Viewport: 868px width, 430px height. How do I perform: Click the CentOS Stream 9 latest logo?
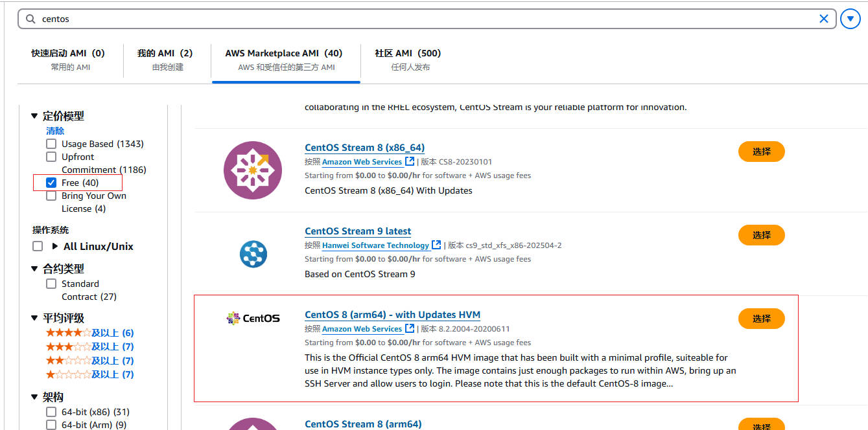(253, 254)
